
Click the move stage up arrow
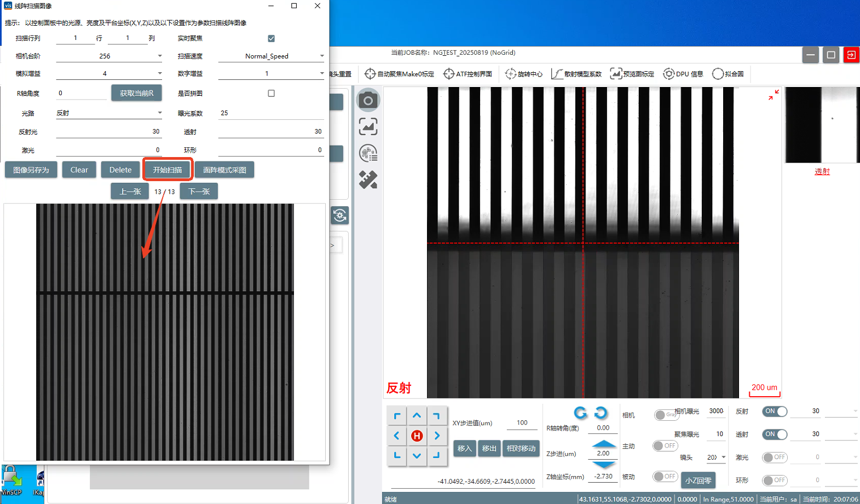[x=417, y=416]
